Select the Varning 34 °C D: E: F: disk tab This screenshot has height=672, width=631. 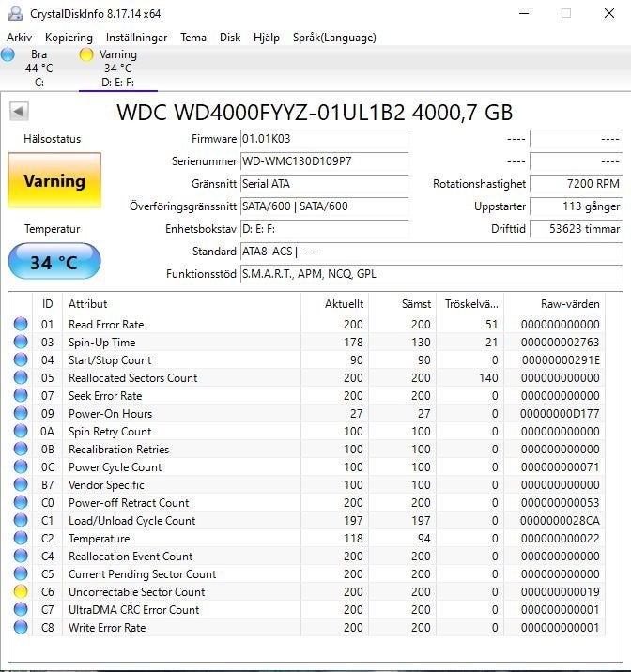point(118,69)
